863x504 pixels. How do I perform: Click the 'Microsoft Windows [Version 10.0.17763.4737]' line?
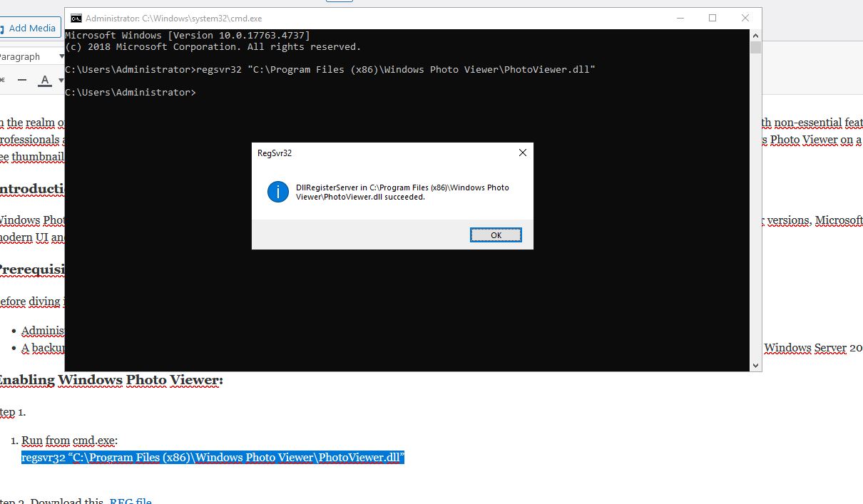click(187, 36)
